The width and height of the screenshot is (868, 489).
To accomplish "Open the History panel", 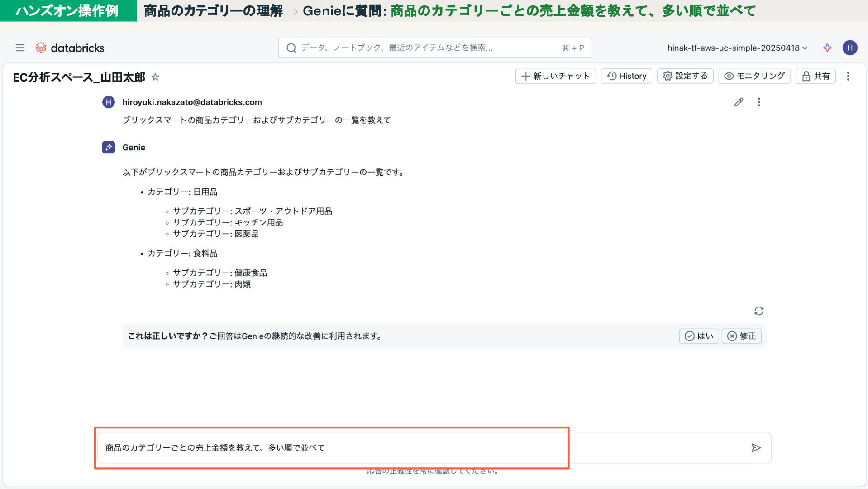I will (626, 76).
